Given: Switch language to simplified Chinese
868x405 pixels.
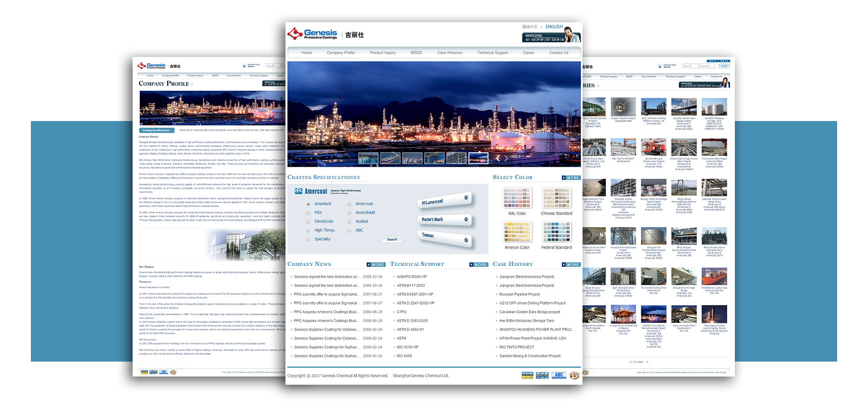Looking at the screenshot, I should [x=529, y=27].
